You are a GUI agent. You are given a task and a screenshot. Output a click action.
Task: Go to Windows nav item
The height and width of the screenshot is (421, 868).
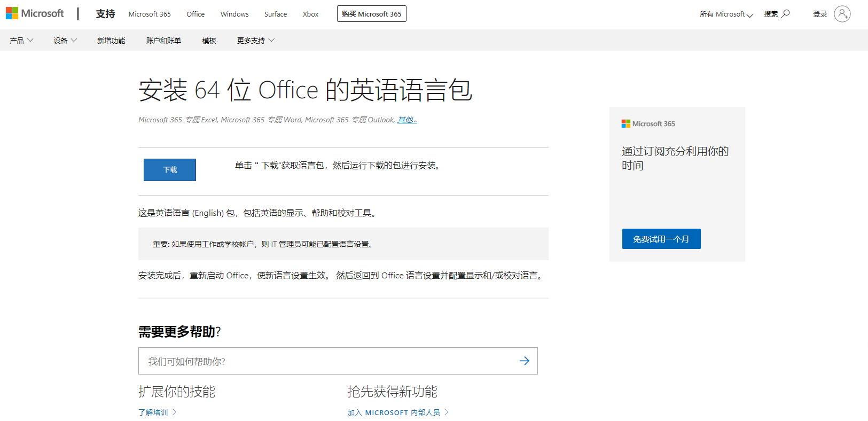(234, 14)
